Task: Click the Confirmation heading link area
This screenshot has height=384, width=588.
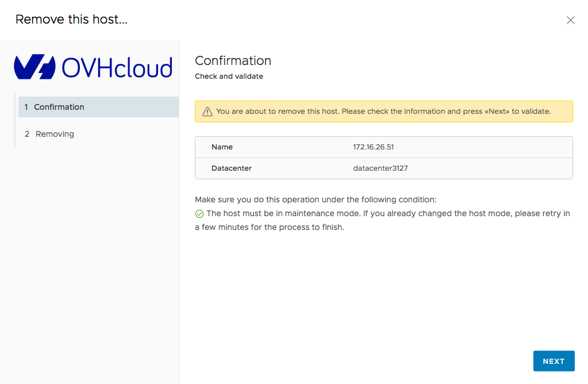Action: (x=233, y=60)
